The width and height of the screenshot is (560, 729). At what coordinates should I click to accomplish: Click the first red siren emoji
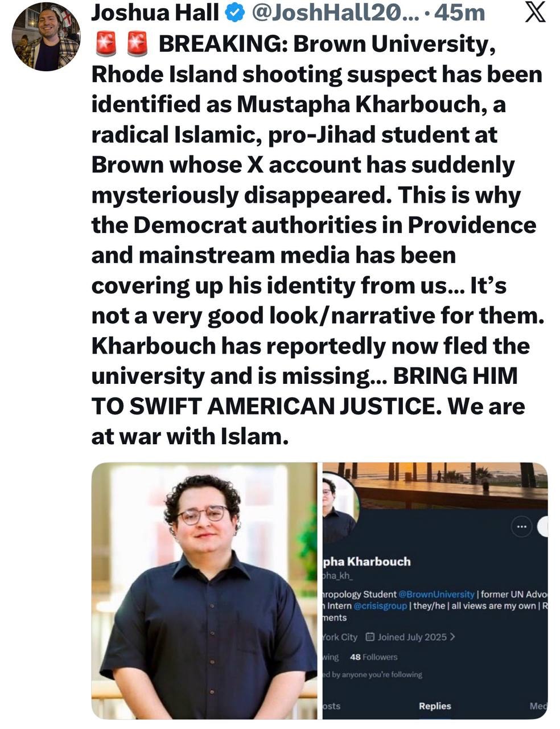click(106, 43)
